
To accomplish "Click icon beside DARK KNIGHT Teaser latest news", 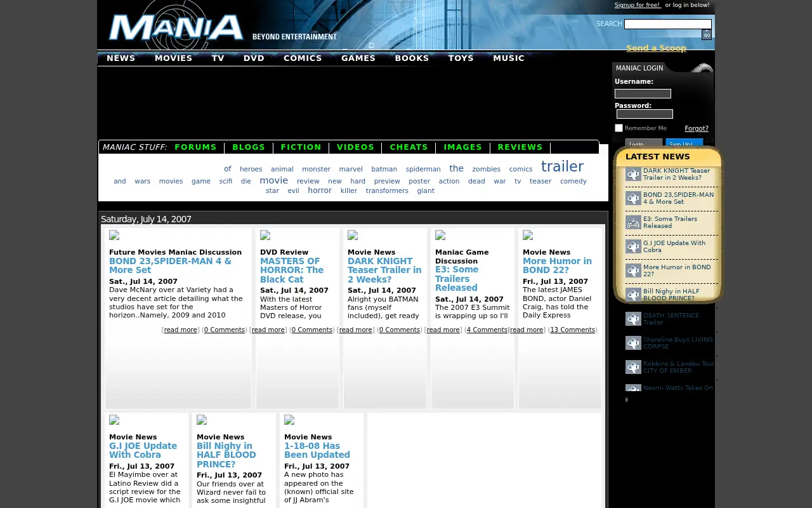I will point(633,174).
